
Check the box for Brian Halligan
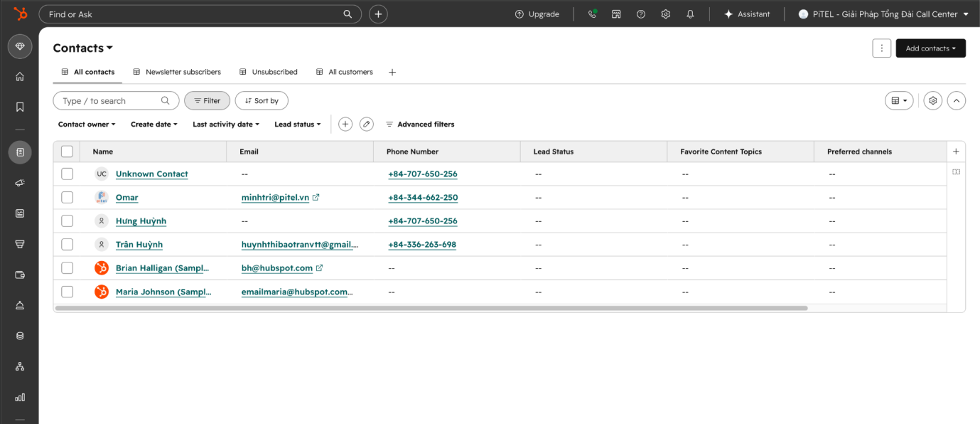pos(67,268)
